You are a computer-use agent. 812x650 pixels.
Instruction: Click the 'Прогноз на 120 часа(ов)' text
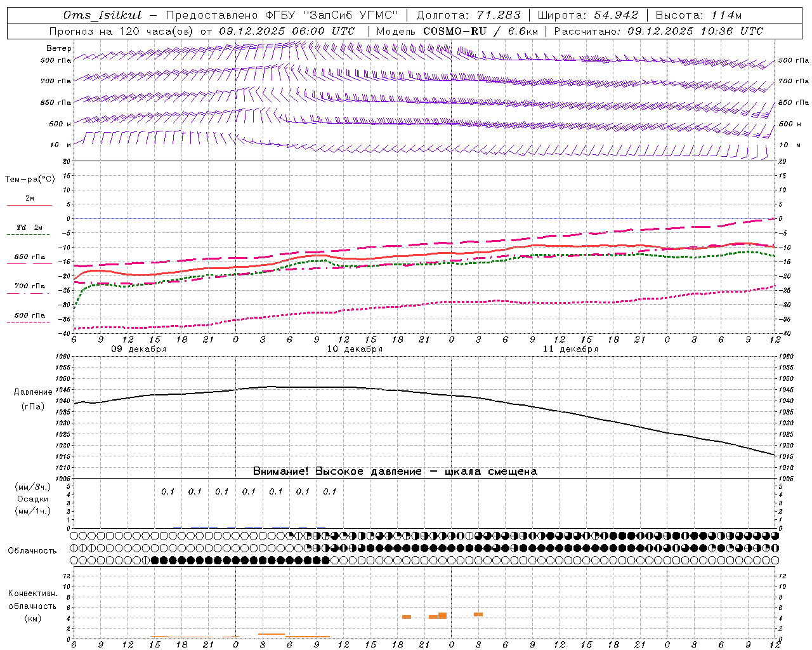[122, 31]
